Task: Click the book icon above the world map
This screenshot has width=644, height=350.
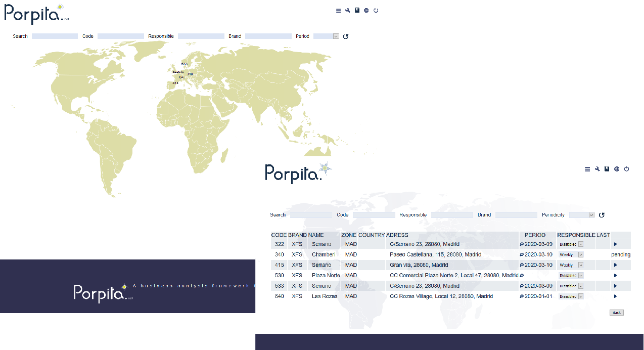Action: click(357, 10)
